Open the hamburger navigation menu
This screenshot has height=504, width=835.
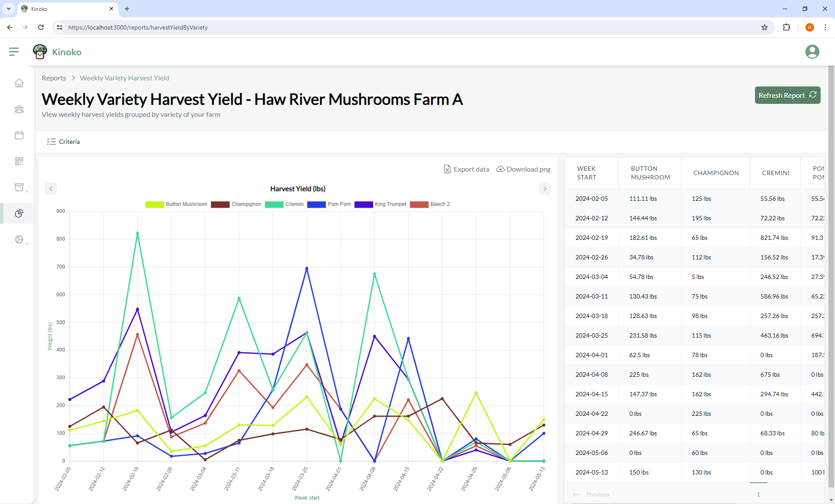(14, 52)
